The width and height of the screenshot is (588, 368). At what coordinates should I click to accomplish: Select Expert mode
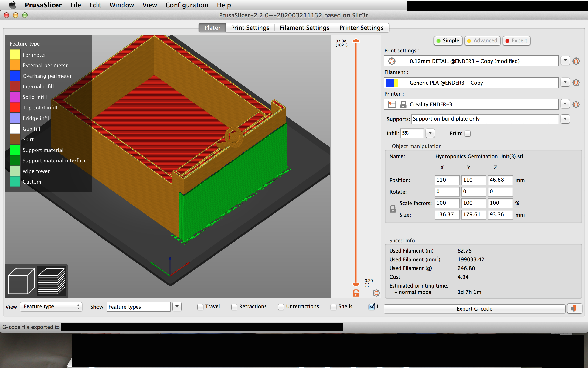click(516, 41)
